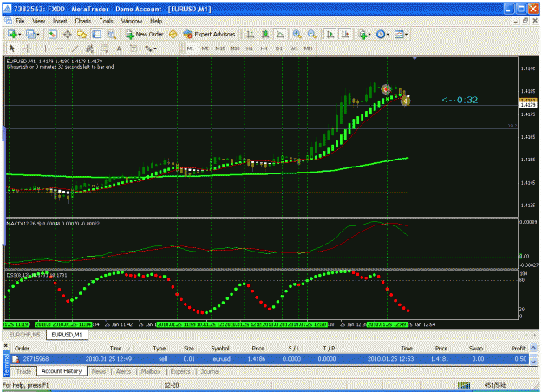The image size is (542, 392).
Task: Toggle the Terminal window icon
Action: coord(96,34)
